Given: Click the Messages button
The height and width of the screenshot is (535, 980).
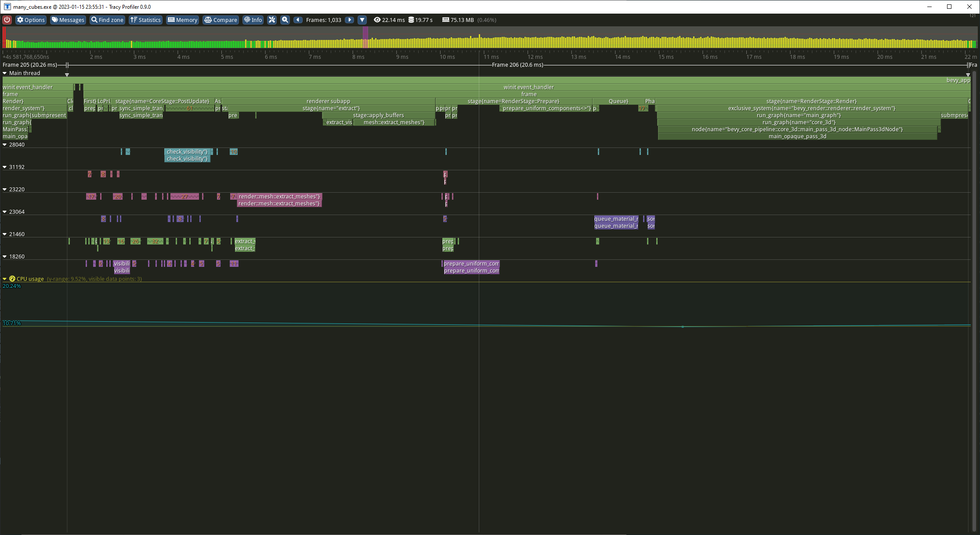Looking at the screenshot, I should click(x=68, y=20).
